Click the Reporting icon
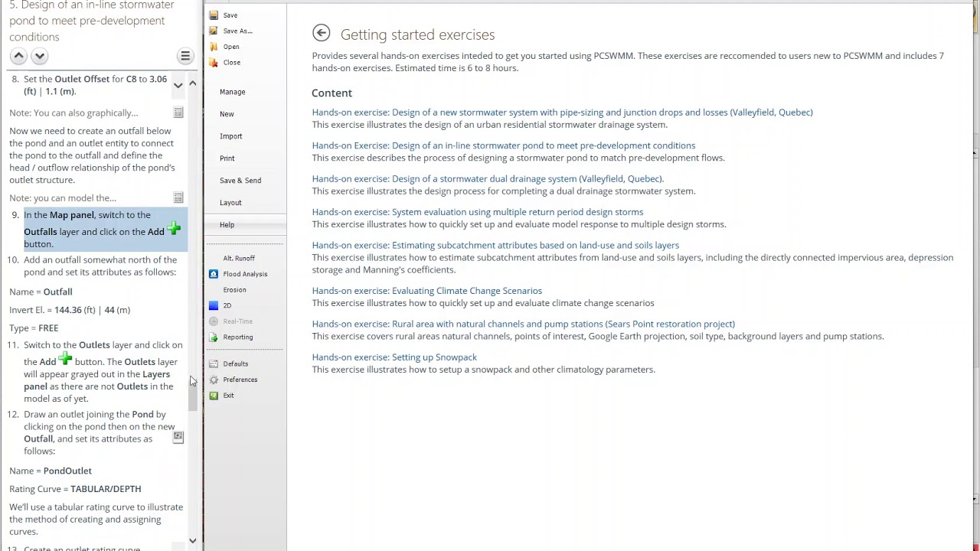Screen dimensions: 980x551 (214, 337)
